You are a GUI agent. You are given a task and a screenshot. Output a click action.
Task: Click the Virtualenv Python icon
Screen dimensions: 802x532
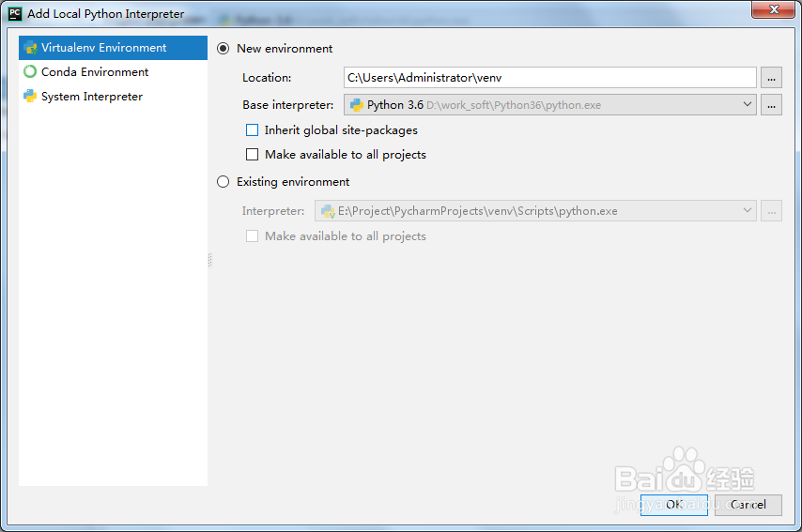click(x=30, y=48)
